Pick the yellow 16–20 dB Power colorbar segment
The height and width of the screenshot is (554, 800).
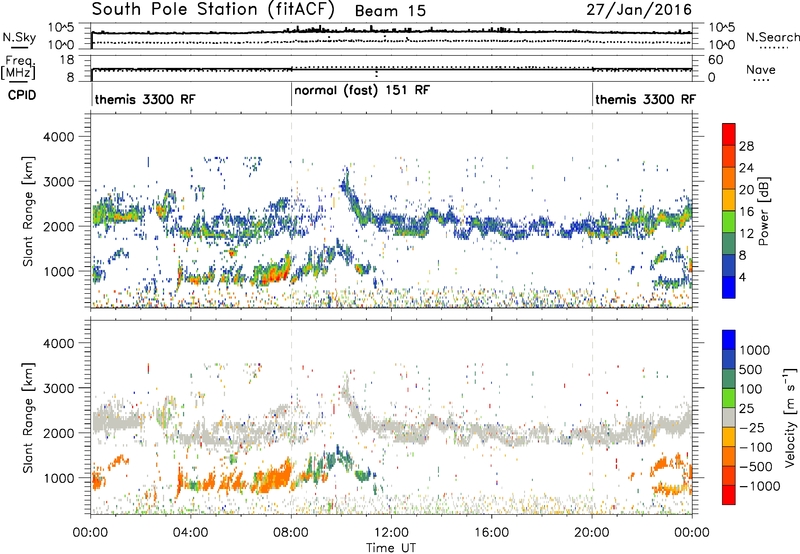click(729, 200)
